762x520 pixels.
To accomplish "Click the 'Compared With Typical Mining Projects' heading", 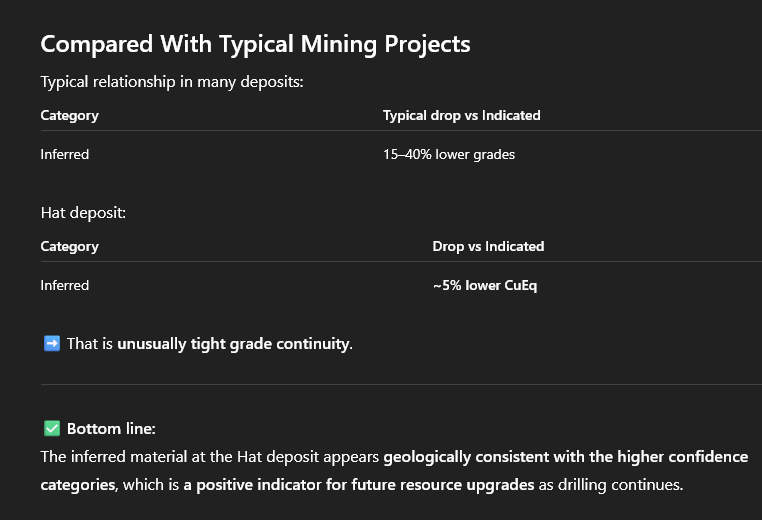I will (255, 44).
